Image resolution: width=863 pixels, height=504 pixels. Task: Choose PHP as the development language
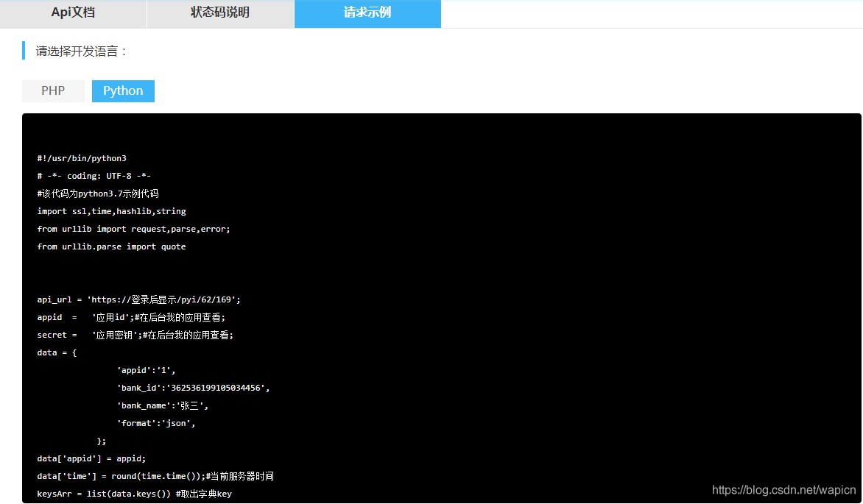tap(53, 90)
